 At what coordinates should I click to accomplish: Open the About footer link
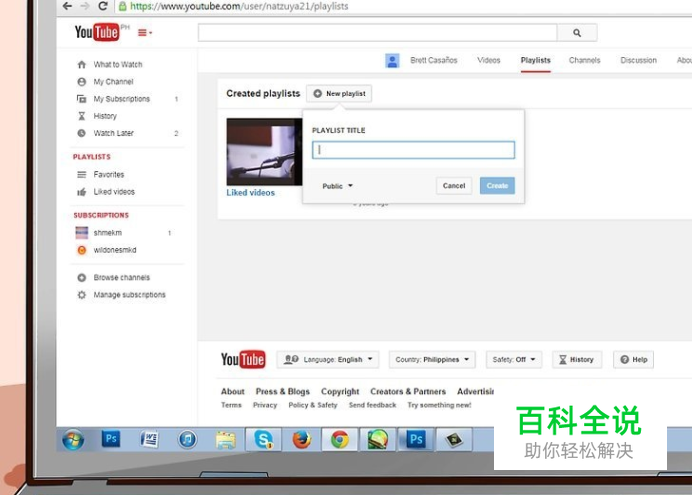[x=233, y=391]
